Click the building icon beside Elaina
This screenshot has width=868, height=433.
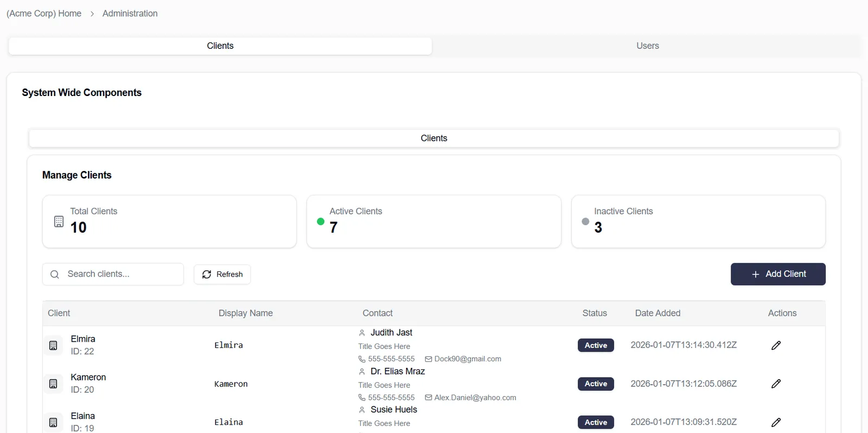(x=53, y=422)
